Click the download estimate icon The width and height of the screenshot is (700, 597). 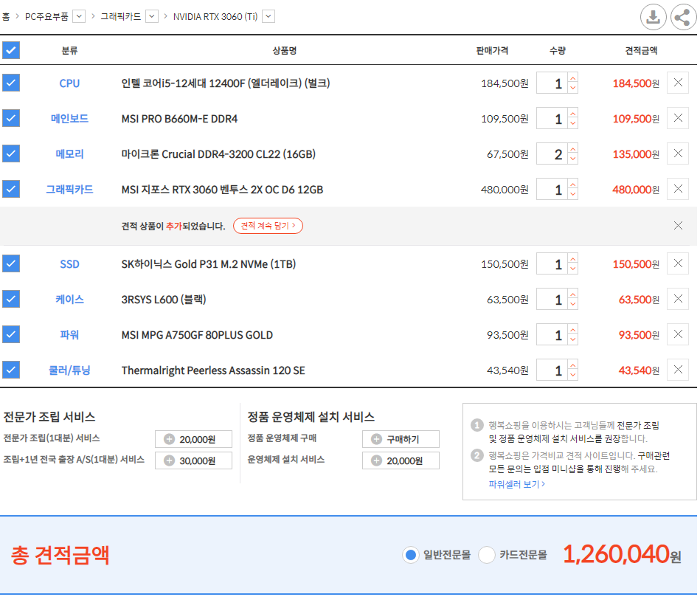653,18
